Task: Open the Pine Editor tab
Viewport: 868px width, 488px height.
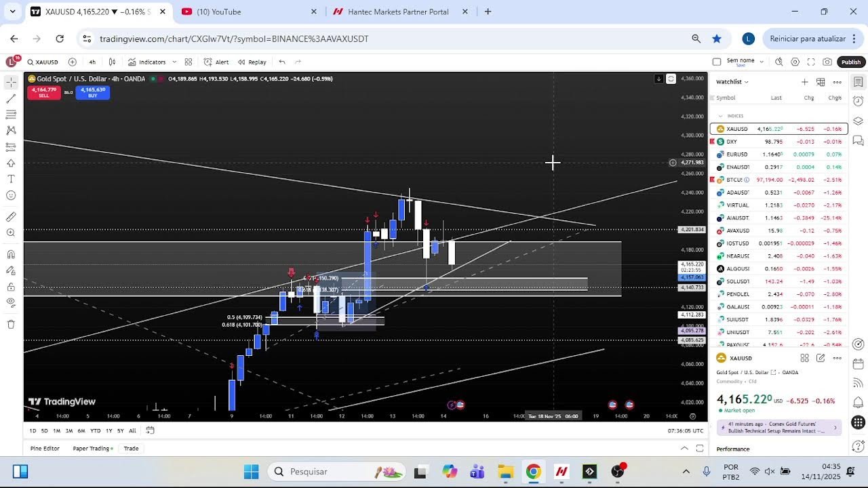Action: [x=45, y=449]
